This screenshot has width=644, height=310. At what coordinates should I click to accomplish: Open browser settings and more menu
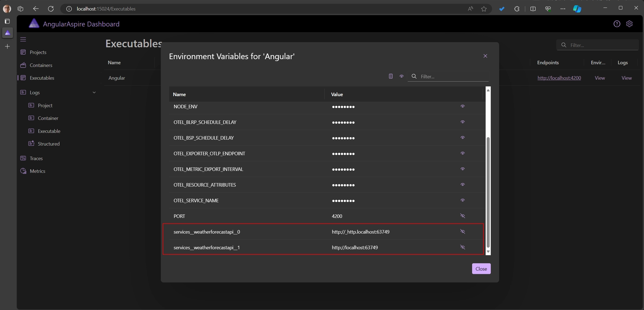pyautogui.click(x=563, y=9)
